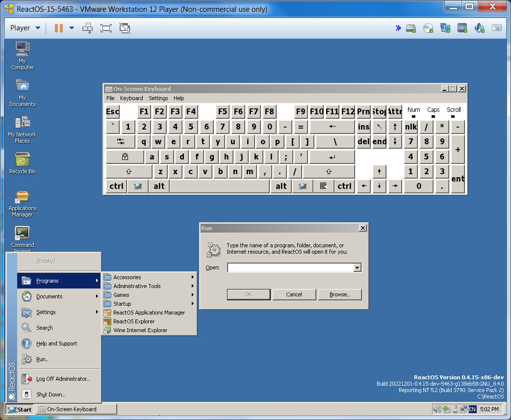Toggle the left ctrl key on On-Screen Keyboard

116,186
